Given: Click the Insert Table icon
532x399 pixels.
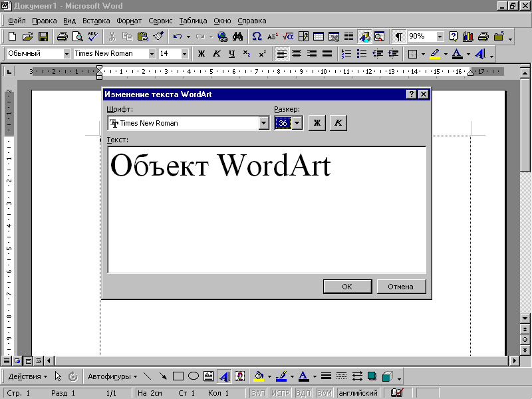Looking at the screenshot, I should (x=319, y=37).
